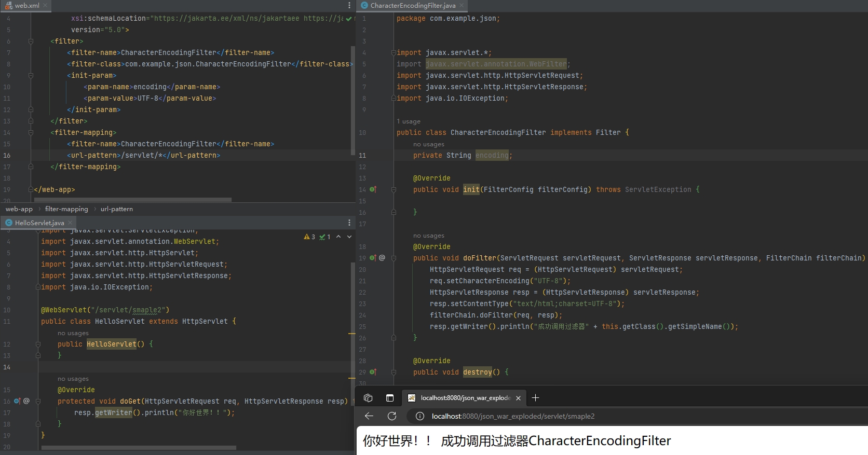The height and width of the screenshot is (455, 868).
Task: Click the greyed WebFilter import
Action: coord(496,64)
